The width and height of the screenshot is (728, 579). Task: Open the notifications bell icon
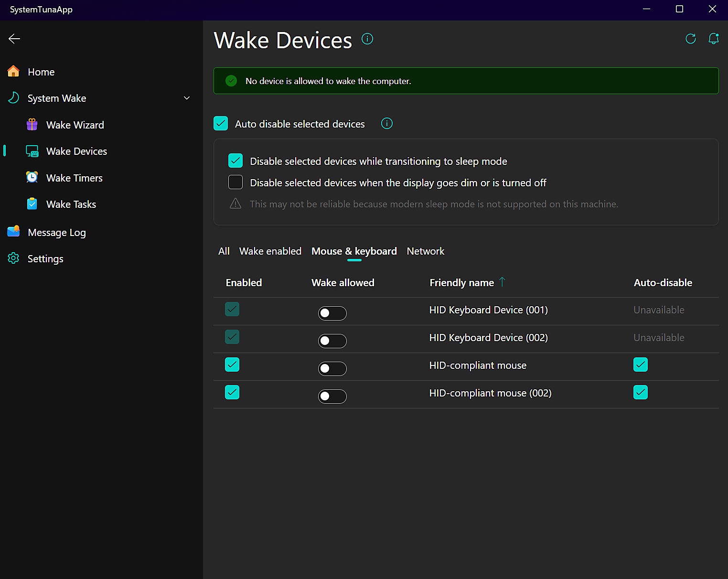[x=713, y=39]
